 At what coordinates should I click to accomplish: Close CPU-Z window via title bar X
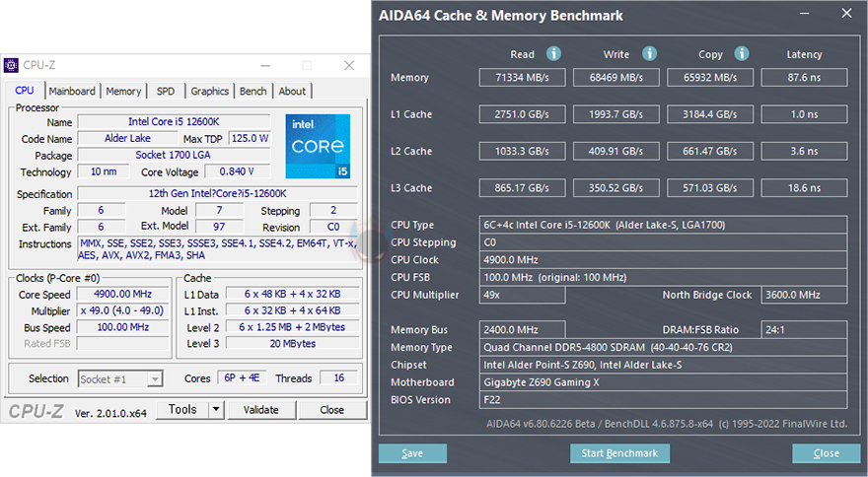coord(349,66)
